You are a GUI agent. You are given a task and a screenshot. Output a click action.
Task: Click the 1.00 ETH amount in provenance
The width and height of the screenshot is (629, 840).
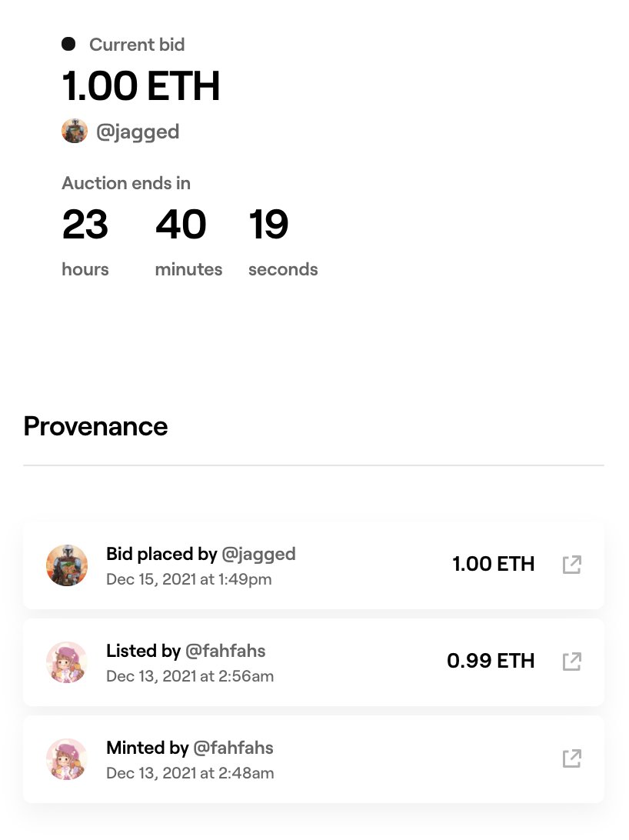click(494, 564)
